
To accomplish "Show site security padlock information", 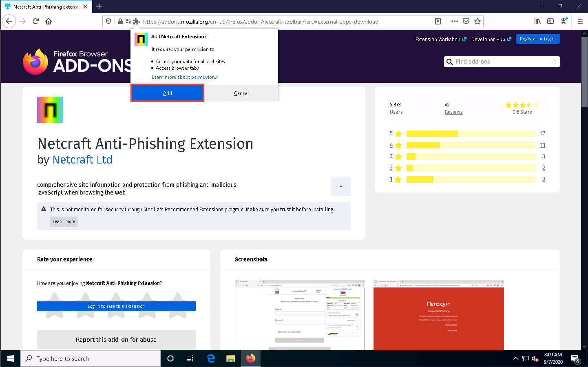I will pyautogui.click(x=120, y=22).
